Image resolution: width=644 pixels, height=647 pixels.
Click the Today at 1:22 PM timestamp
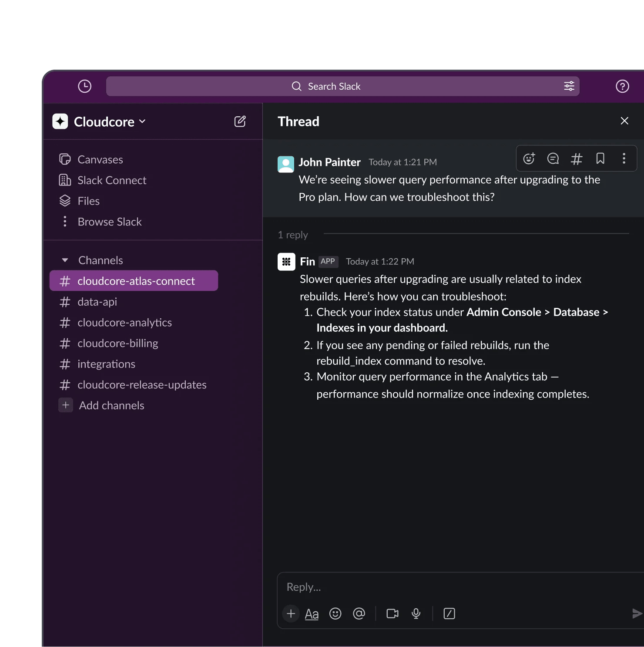click(380, 261)
